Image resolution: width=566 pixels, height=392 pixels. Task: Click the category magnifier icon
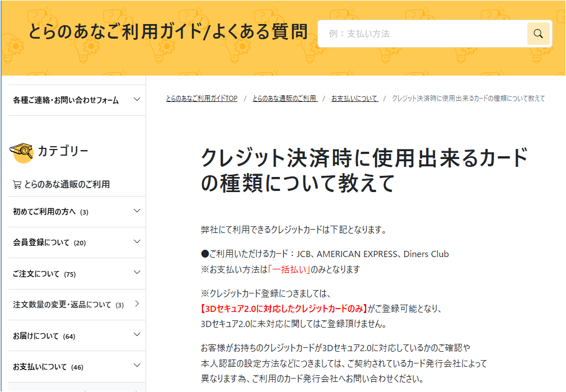(22, 151)
